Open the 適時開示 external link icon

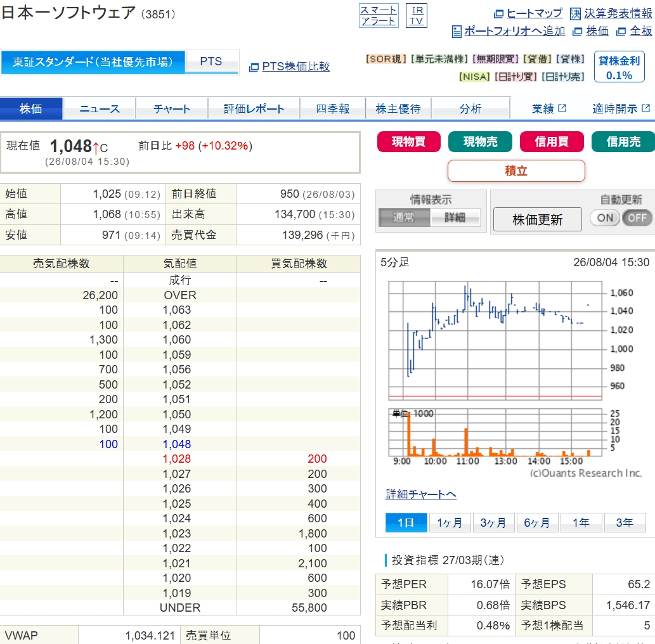[x=646, y=108]
